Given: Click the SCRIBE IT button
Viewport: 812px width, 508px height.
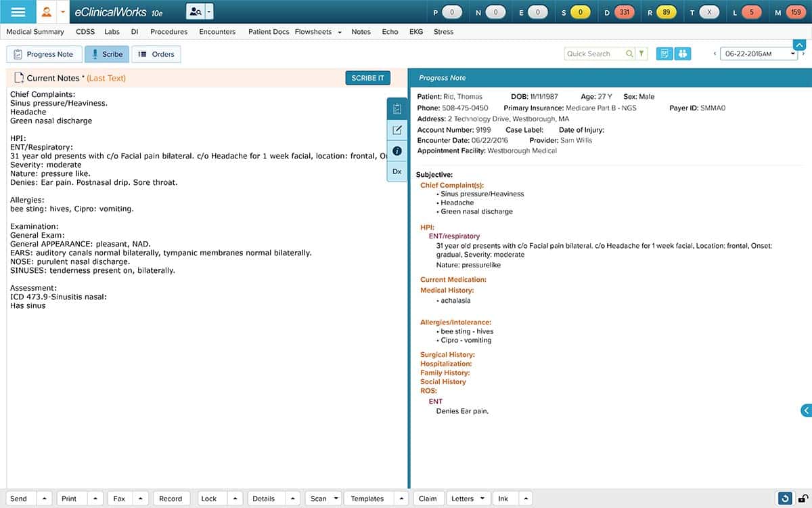Looking at the screenshot, I should click(367, 78).
